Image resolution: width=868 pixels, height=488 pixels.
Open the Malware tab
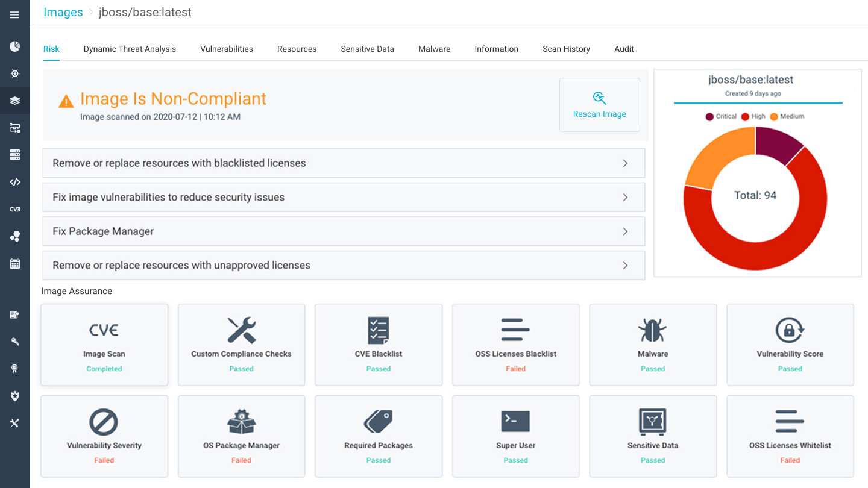pyautogui.click(x=434, y=49)
